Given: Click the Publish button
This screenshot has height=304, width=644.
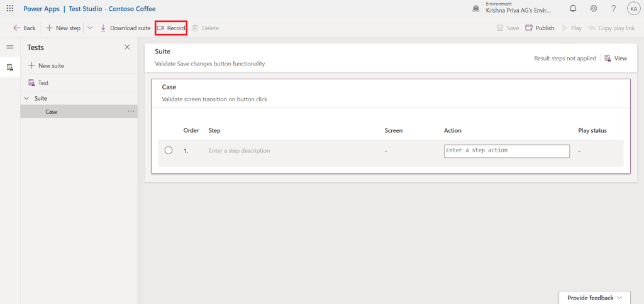Looking at the screenshot, I should (540, 28).
